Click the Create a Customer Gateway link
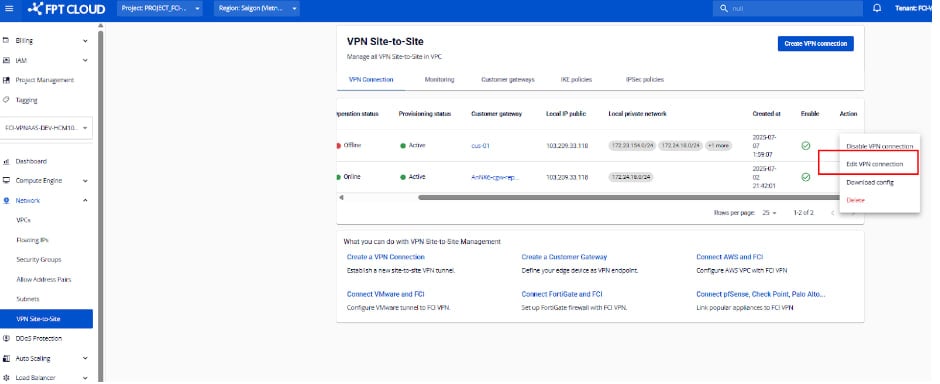This screenshot has width=940, height=384. click(x=564, y=257)
